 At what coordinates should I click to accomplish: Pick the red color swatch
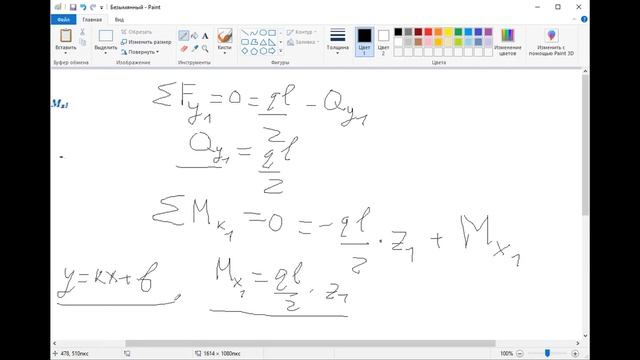428,32
